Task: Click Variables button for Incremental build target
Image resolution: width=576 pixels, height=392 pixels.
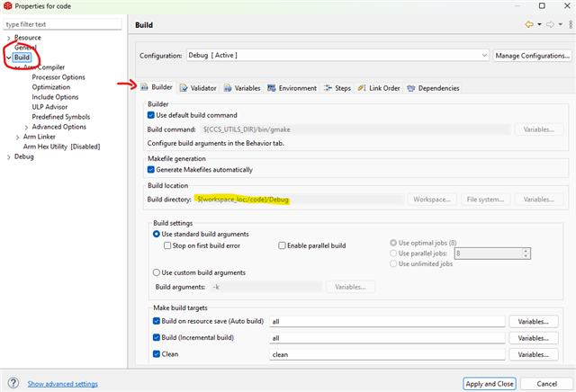Action: pos(534,338)
